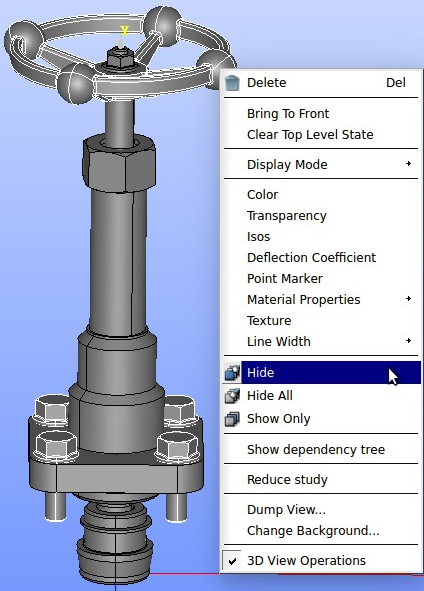Expand the Display Mode submenu arrow
Image resolution: width=424 pixels, height=591 pixels.
[x=409, y=164]
